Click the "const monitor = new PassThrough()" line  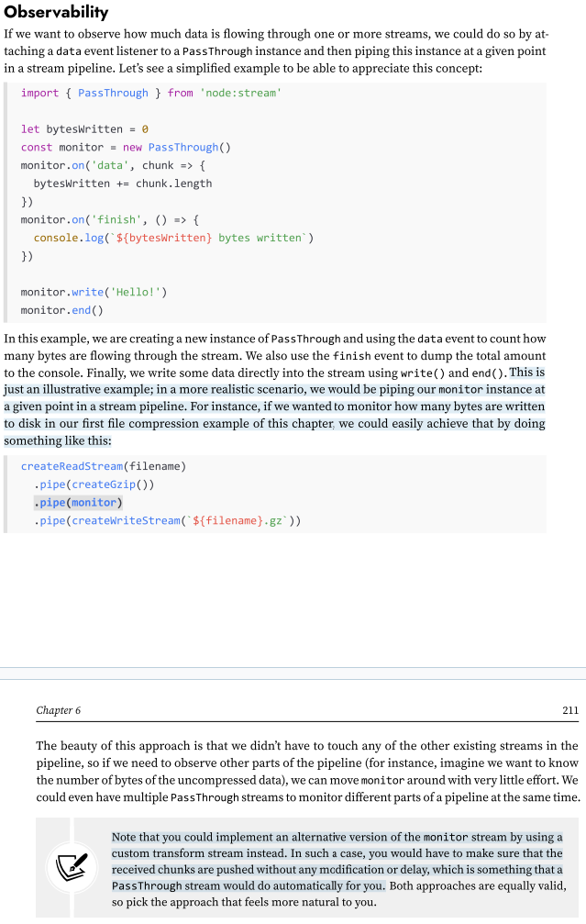coord(126,148)
